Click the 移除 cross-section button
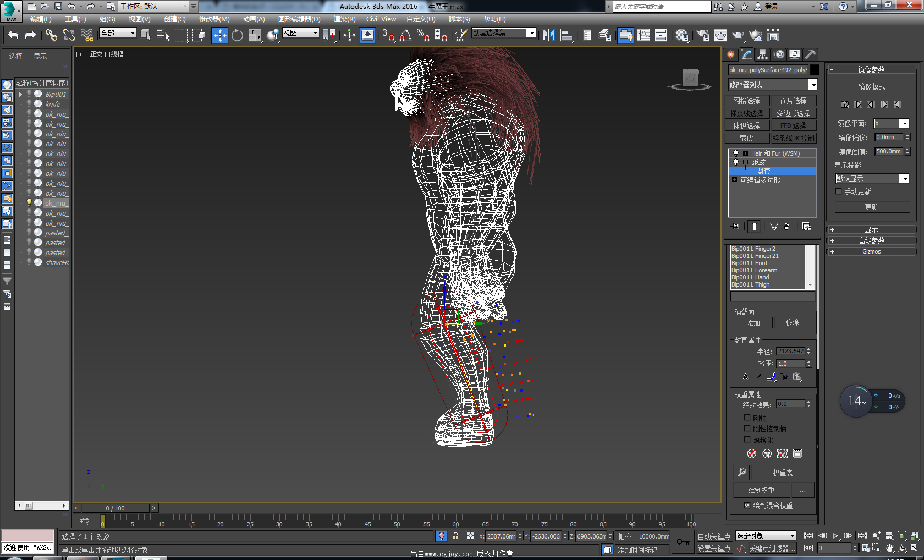 (x=792, y=323)
